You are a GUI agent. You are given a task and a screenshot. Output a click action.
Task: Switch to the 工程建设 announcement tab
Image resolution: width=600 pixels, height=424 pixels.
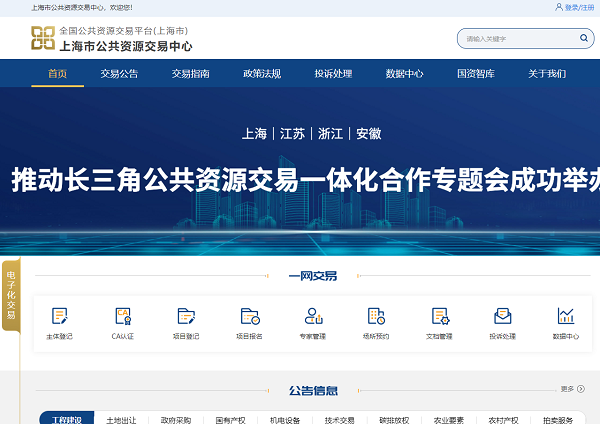pos(67,419)
